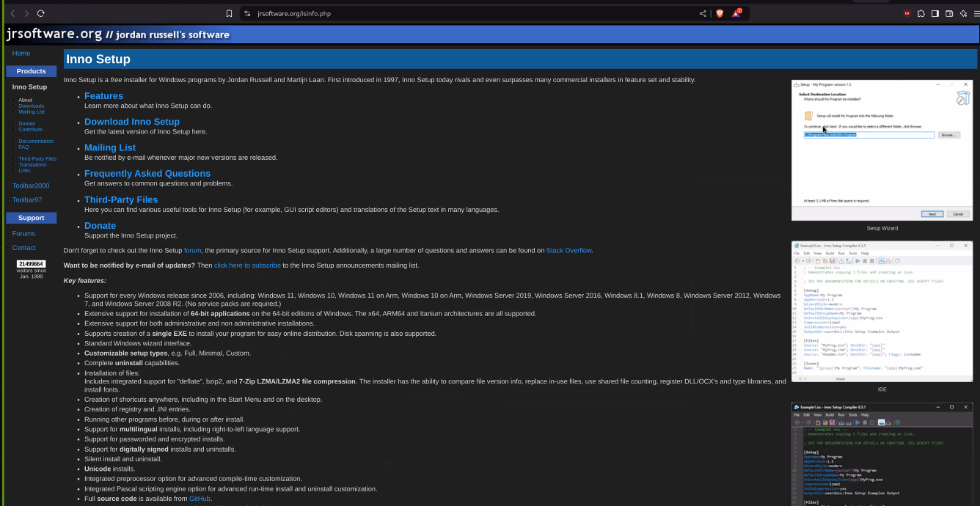Image resolution: width=980 pixels, height=506 pixels.
Task: Open the Leo AI sparkle icon
Action: (x=963, y=13)
